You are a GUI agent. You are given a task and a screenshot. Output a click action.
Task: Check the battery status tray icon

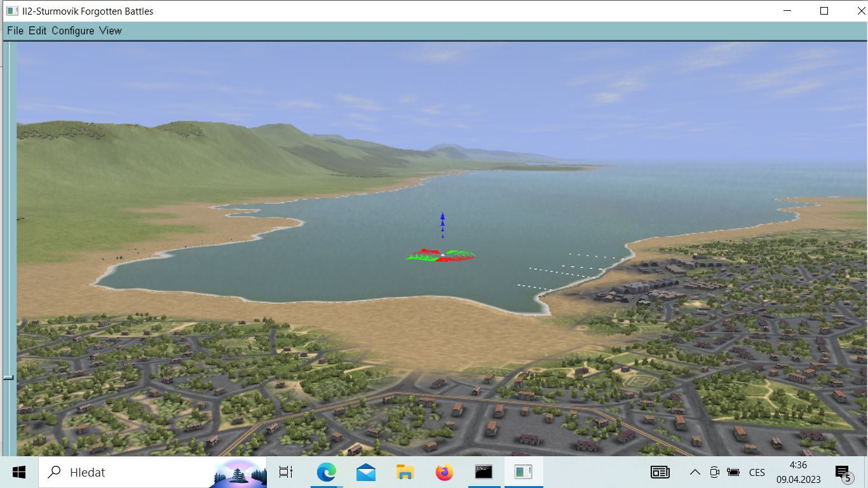(733, 472)
